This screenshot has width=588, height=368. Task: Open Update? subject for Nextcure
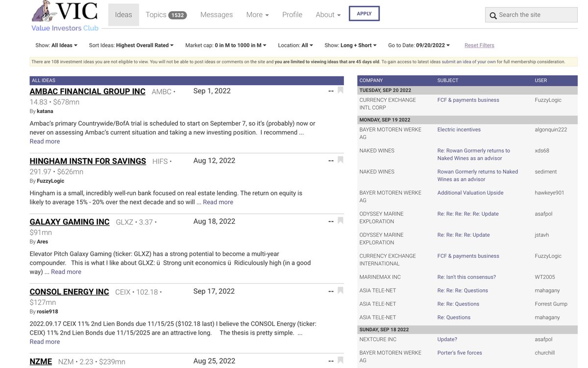pyautogui.click(x=447, y=340)
